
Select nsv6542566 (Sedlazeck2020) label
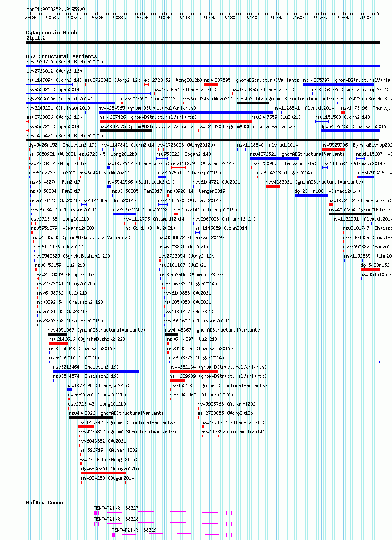coord(141,182)
